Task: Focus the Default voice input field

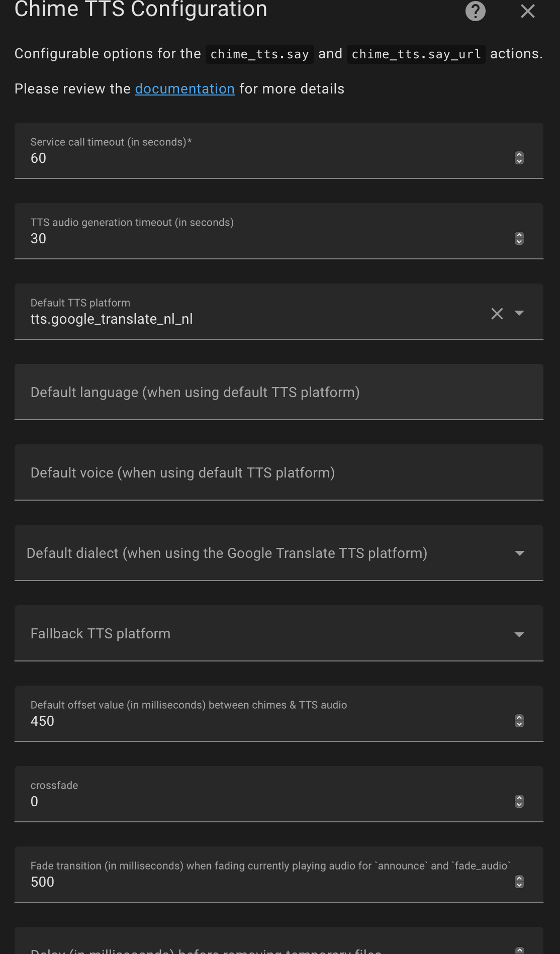Action: (x=271, y=473)
